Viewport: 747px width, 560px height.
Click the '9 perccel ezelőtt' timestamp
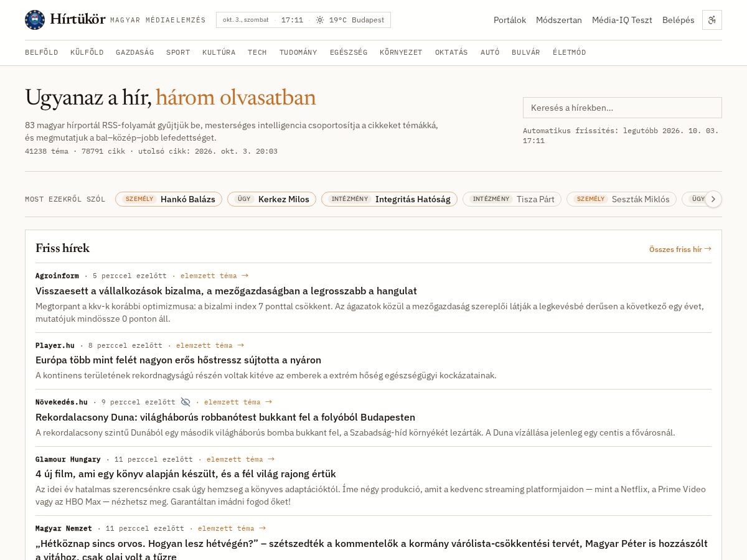138,402
